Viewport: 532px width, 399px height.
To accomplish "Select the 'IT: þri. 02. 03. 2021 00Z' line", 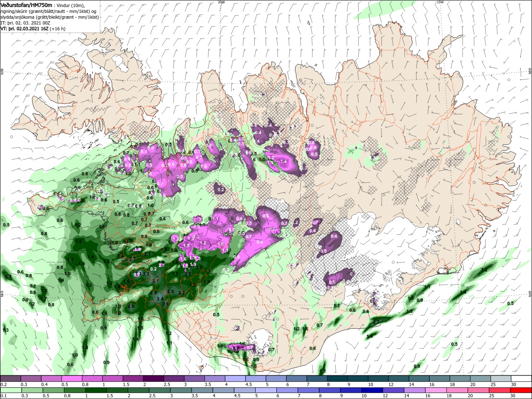I will pyautogui.click(x=25, y=23).
